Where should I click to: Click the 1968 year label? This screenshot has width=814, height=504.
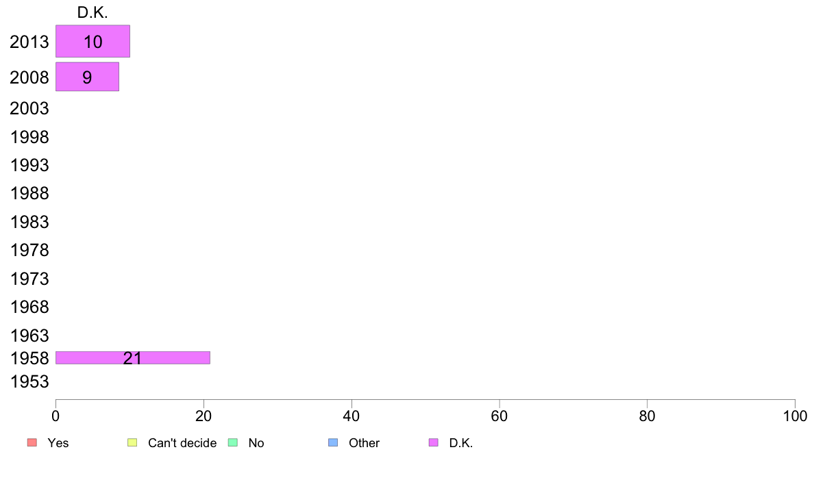(29, 307)
